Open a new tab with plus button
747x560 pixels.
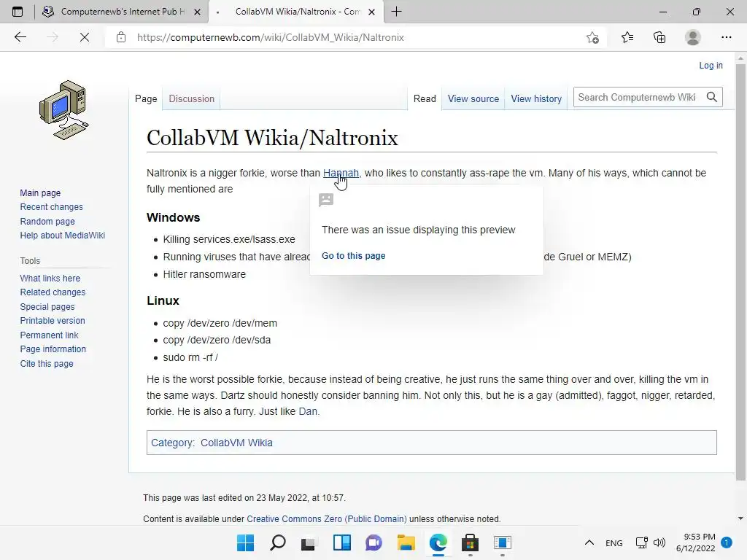(x=396, y=12)
